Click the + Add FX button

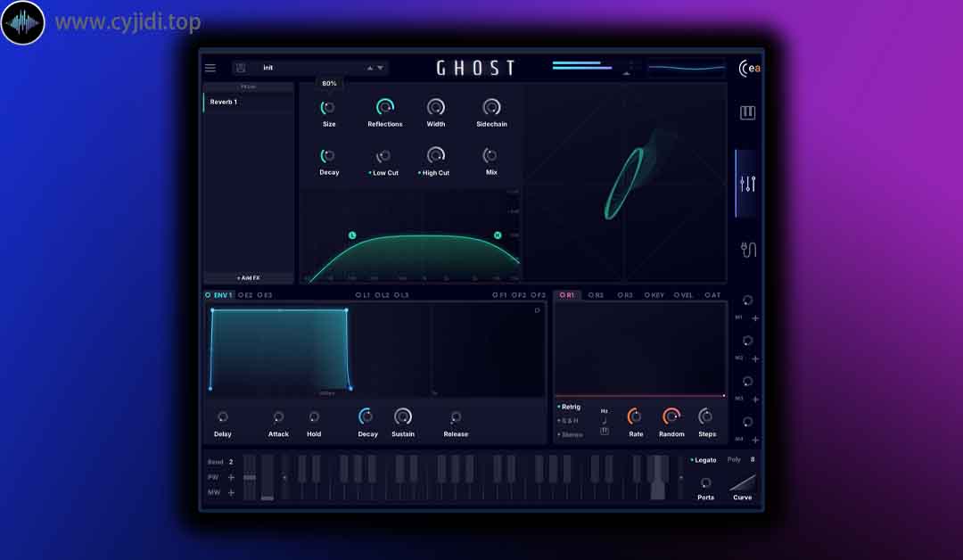click(x=248, y=278)
